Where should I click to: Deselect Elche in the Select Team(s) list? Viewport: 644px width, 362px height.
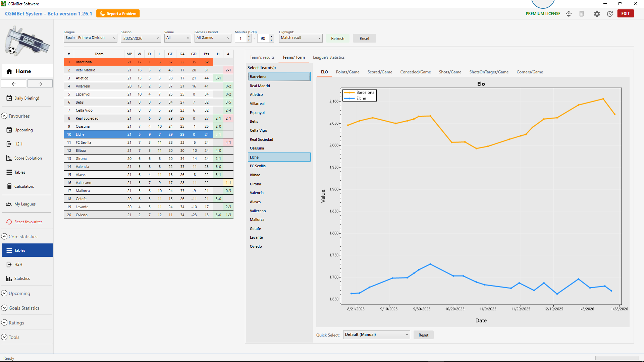click(x=279, y=157)
